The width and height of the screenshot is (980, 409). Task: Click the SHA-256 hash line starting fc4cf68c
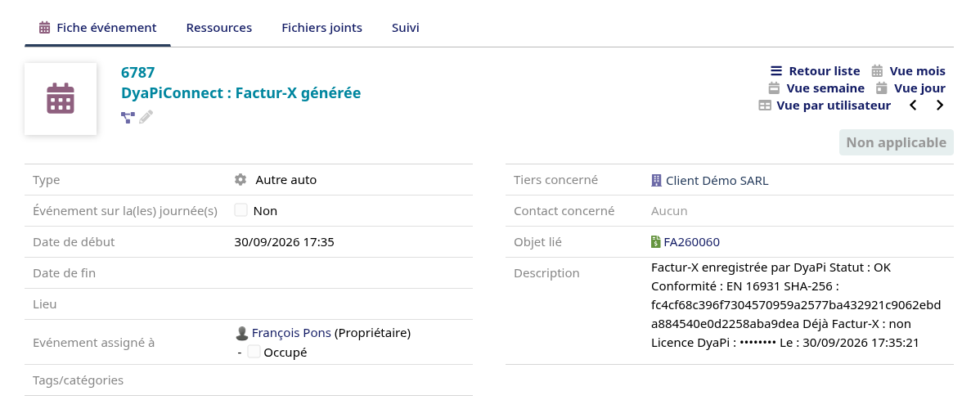796,305
